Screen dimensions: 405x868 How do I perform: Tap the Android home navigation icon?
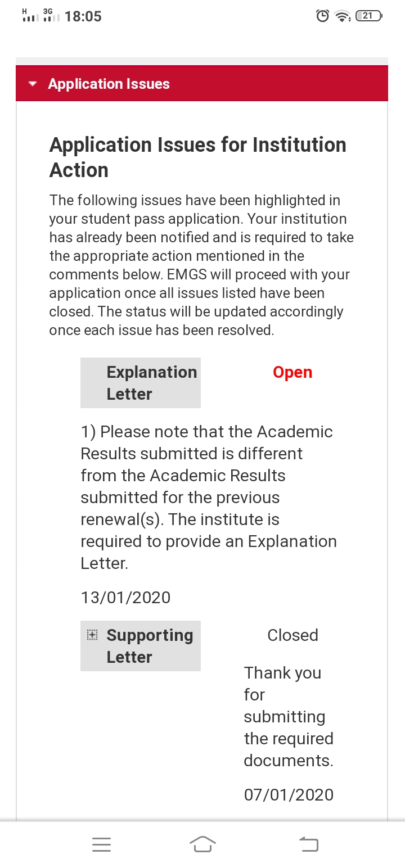tap(202, 844)
